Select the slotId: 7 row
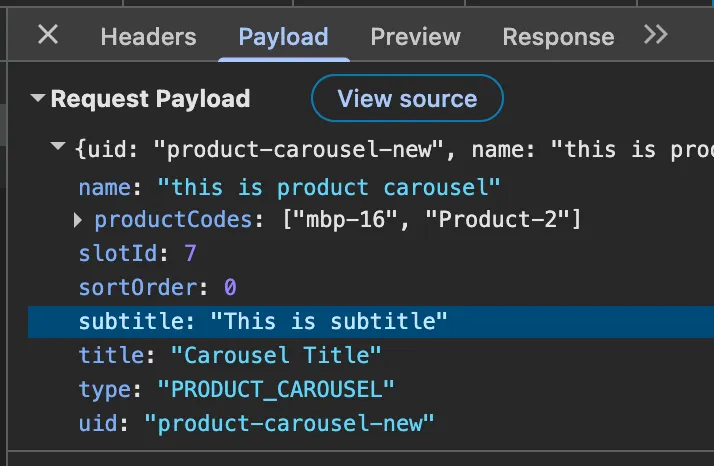Image resolution: width=714 pixels, height=466 pixels. click(371, 253)
